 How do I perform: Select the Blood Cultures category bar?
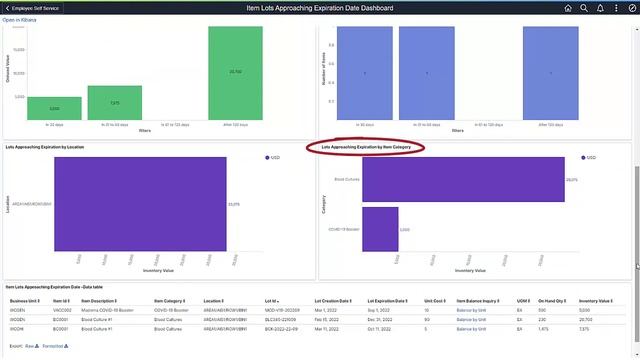tap(463, 180)
